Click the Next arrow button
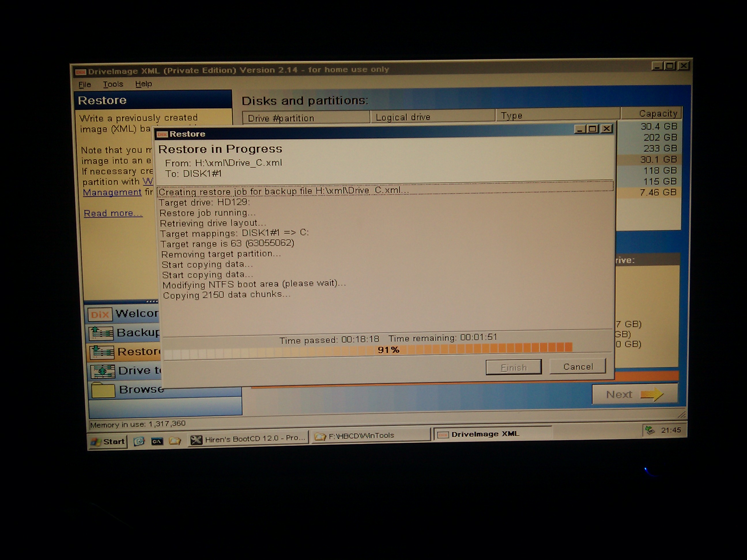 pos(635,394)
